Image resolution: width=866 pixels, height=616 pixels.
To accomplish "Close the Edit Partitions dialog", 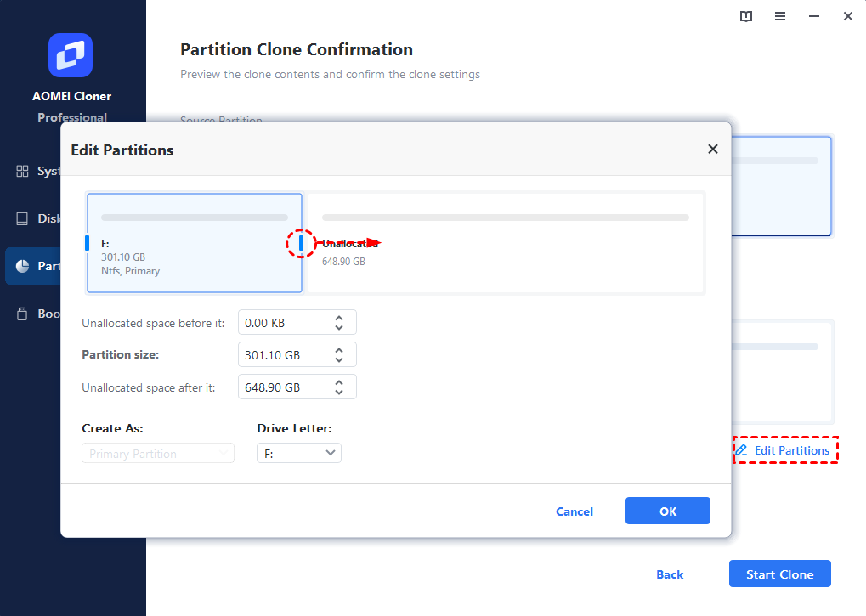I will pos(713,149).
